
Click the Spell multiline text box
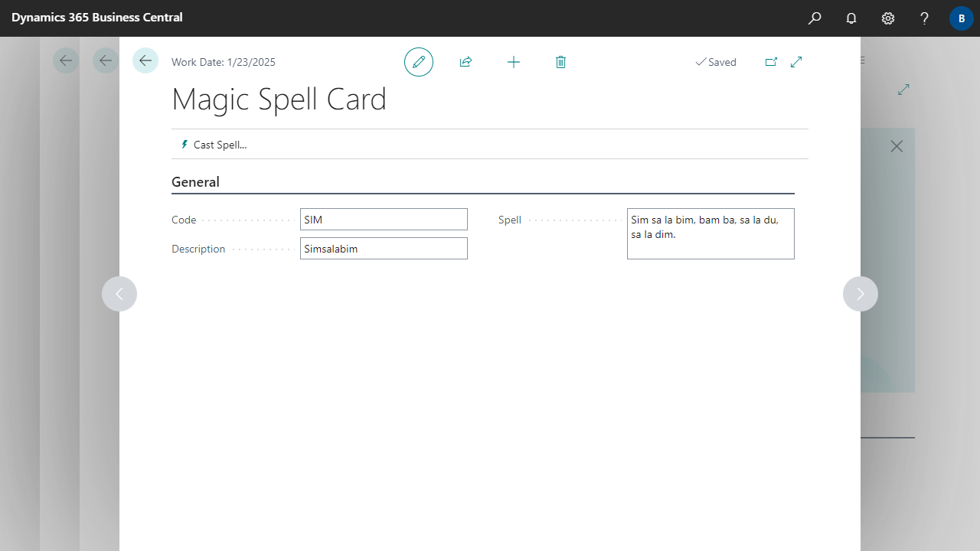click(710, 234)
